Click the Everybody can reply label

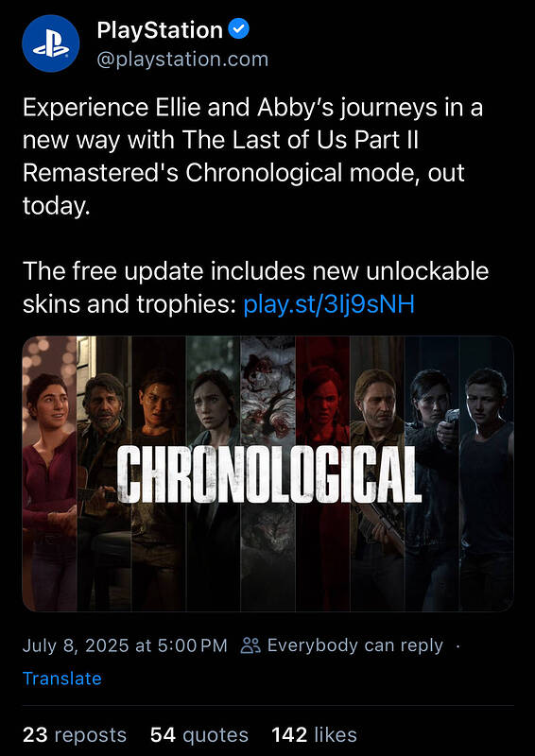(355, 645)
